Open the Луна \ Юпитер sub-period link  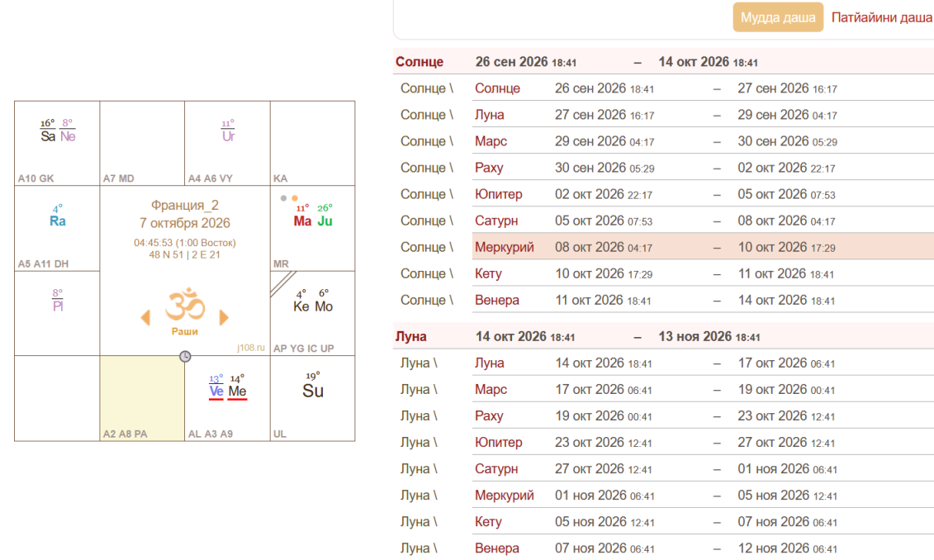pos(499,443)
